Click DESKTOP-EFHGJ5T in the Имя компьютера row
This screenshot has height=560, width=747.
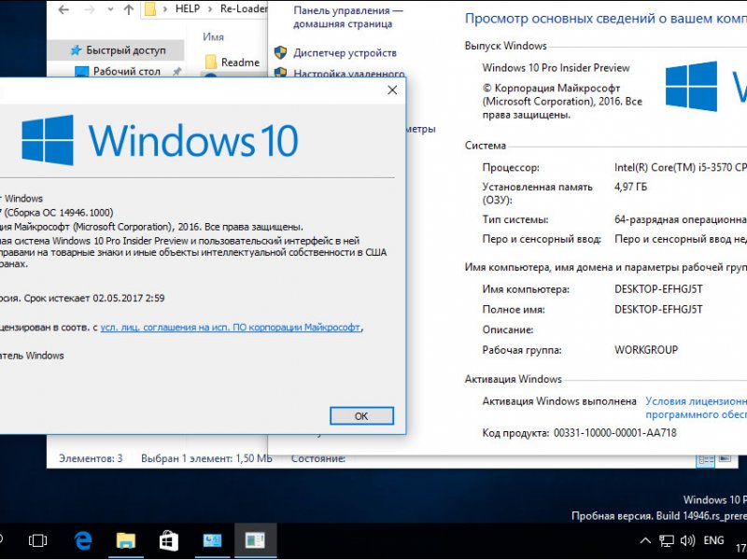pos(658,289)
